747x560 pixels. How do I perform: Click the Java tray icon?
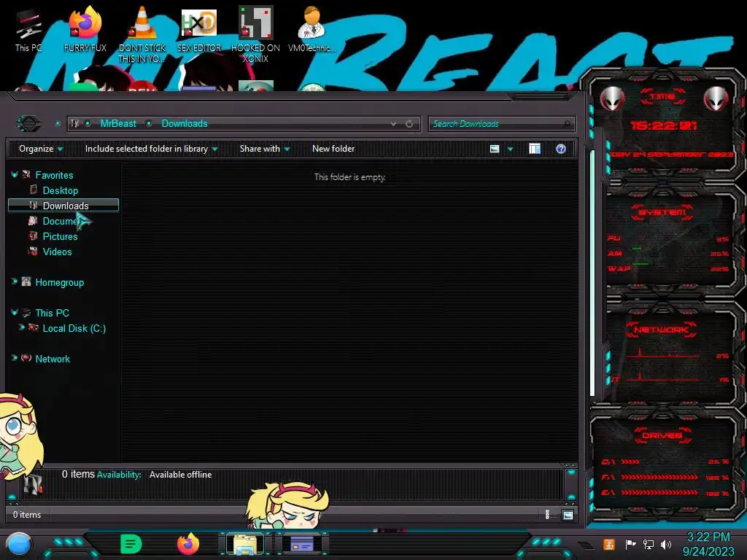(x=609, y=544)
